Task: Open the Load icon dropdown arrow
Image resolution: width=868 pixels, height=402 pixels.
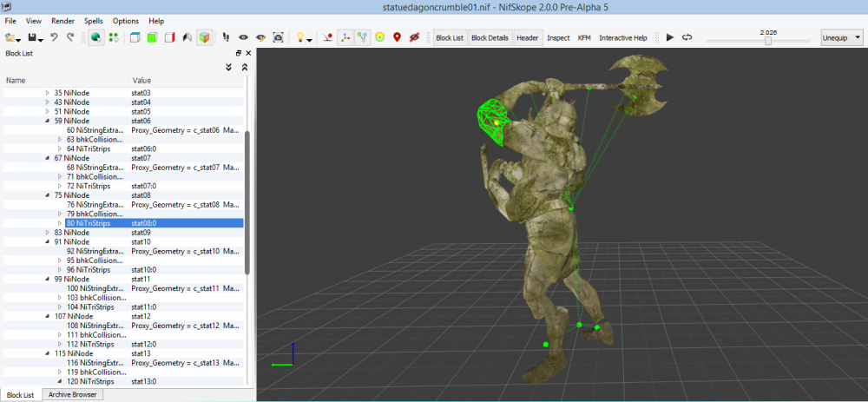Action: (19, 40)
